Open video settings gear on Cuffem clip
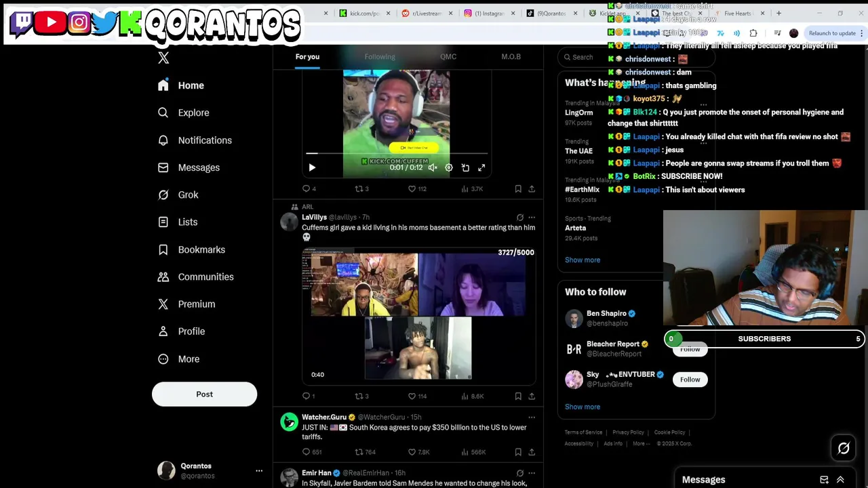The width and height of the screenshot is (868, 488). coord(449,167)
